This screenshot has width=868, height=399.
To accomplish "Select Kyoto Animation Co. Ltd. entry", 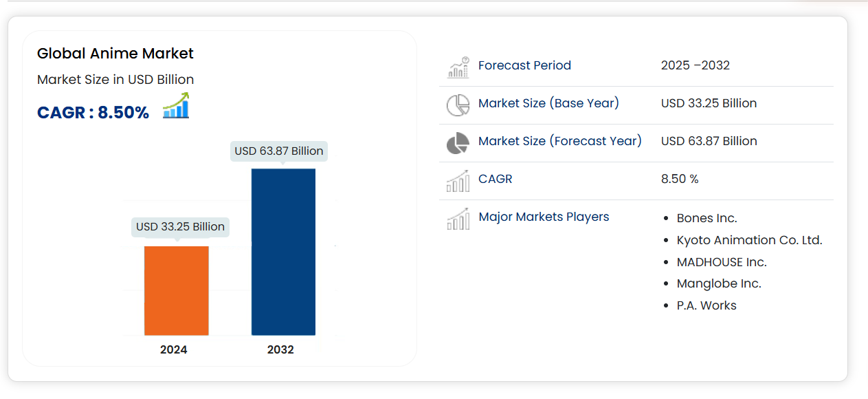I will 749,240.
